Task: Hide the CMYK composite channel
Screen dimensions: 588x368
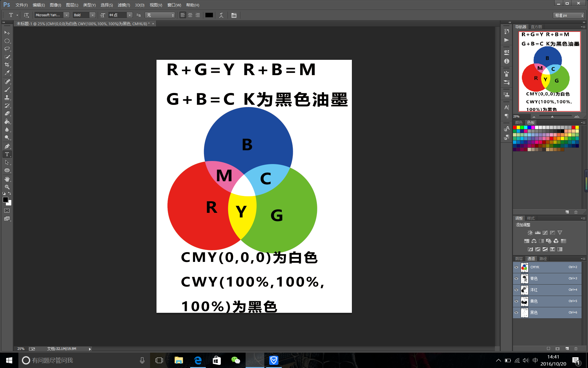Action: (516, 267)
